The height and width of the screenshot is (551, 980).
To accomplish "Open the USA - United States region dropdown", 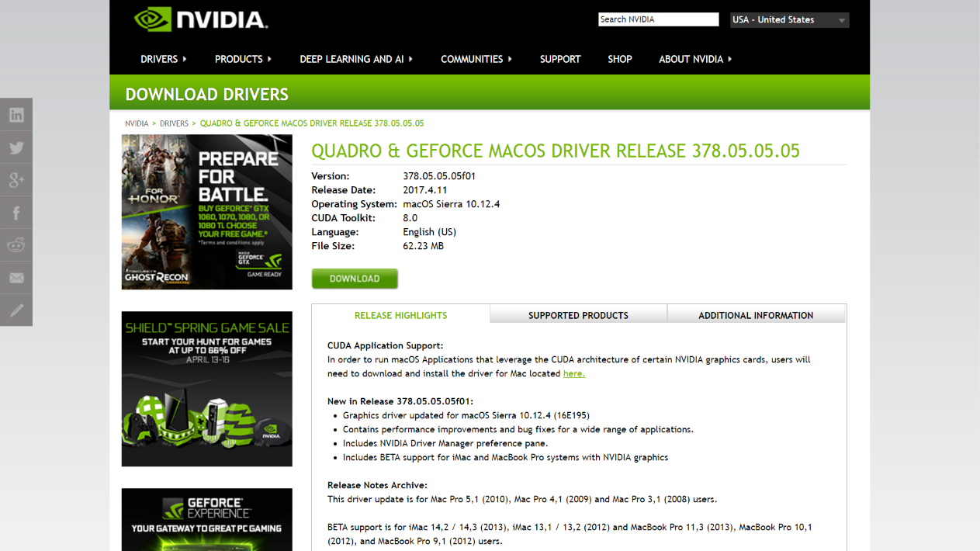I will [x=789, y=20].
